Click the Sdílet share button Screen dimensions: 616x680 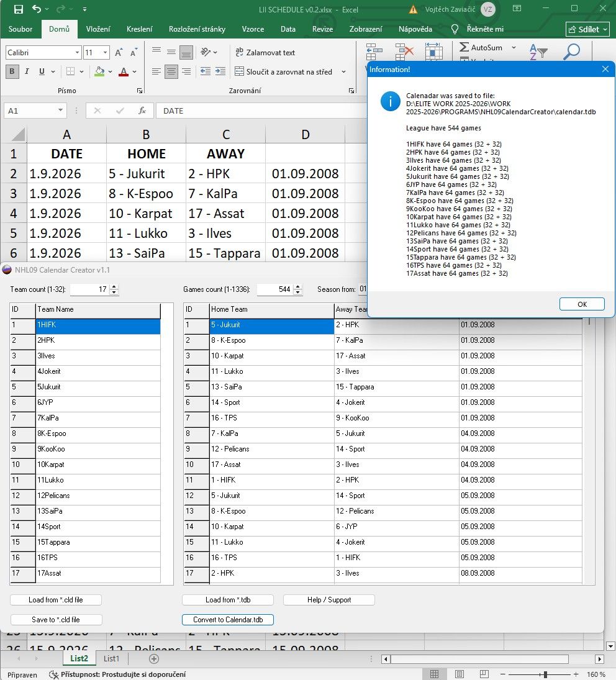(x=588, y=29)
